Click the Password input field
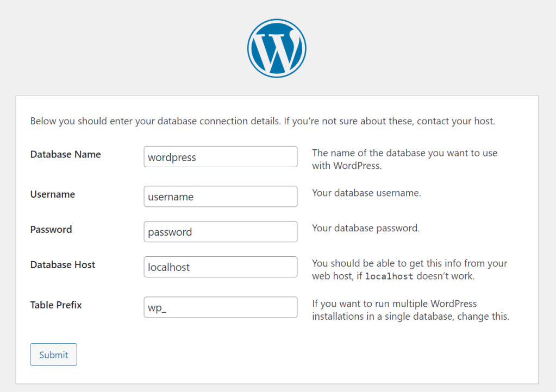Image resolution: width=556 pixels, height=392 pixels. pos(220,231)
